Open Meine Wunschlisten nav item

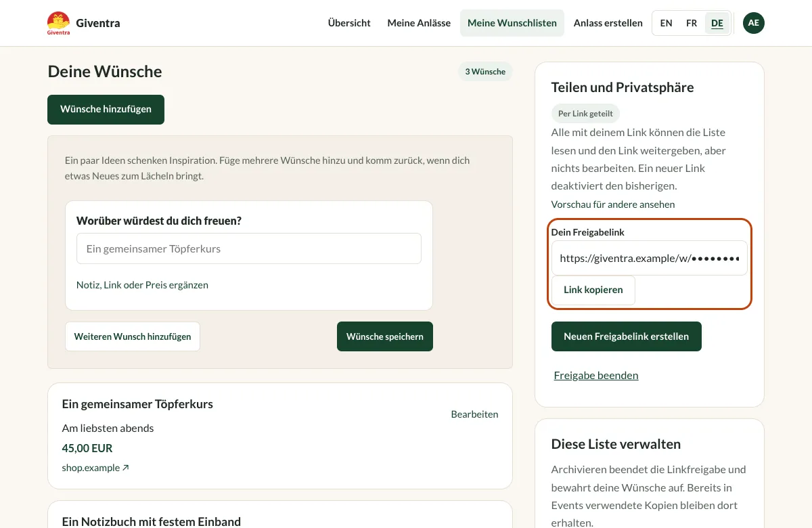coord(512,23)
